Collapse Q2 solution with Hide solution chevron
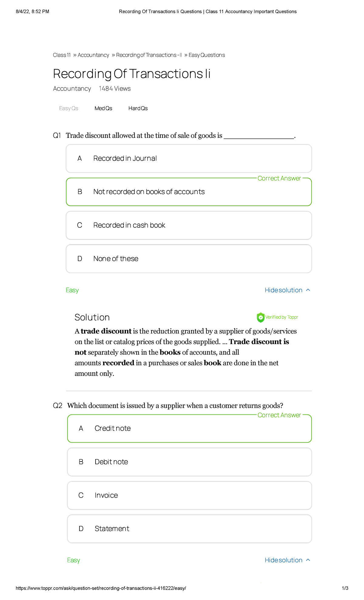Image resolution: width=364 pixels, height=600 pixels. point(308,560)
